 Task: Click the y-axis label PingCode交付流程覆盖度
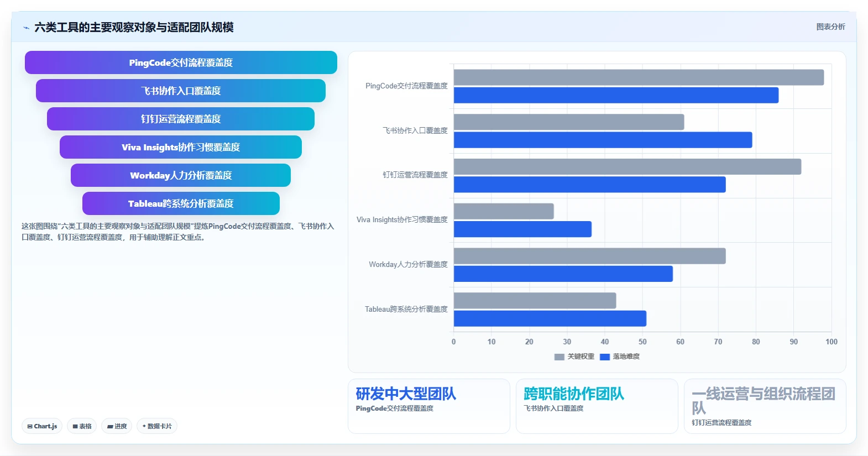tap(406, 86)
